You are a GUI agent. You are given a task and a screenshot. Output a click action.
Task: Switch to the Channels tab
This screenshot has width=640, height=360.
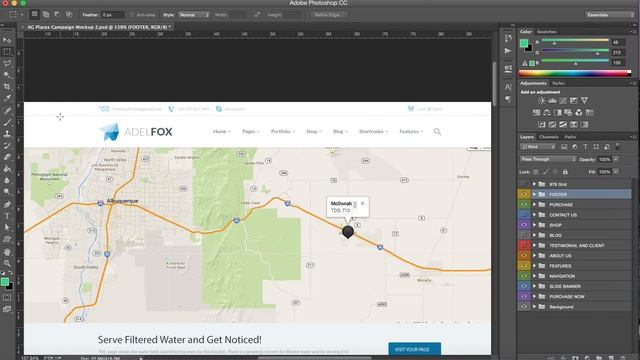(549, 137)
